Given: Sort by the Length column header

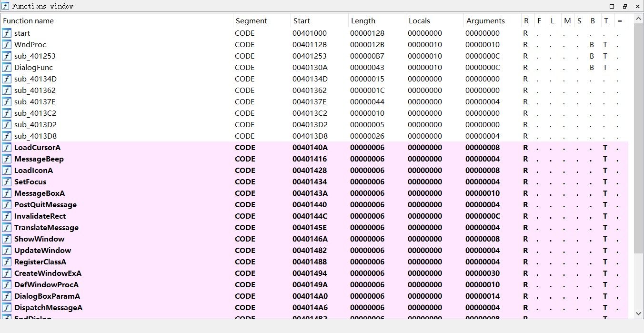Looking at the screenshot, I should click(x=363, y=21).
